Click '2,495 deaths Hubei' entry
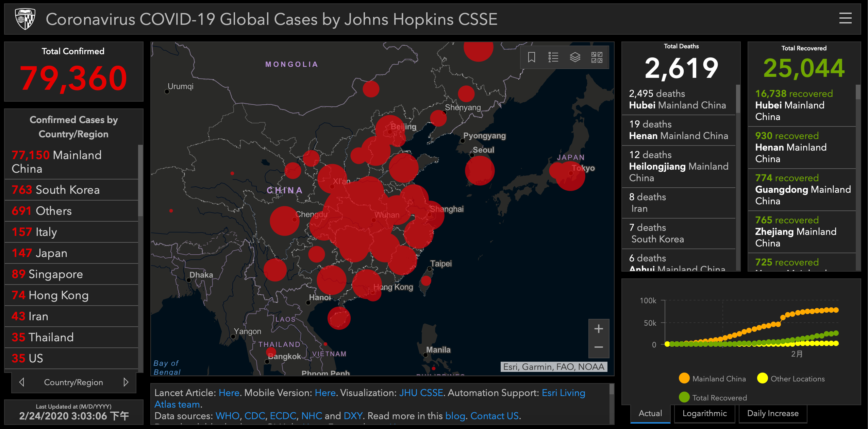 679,99
